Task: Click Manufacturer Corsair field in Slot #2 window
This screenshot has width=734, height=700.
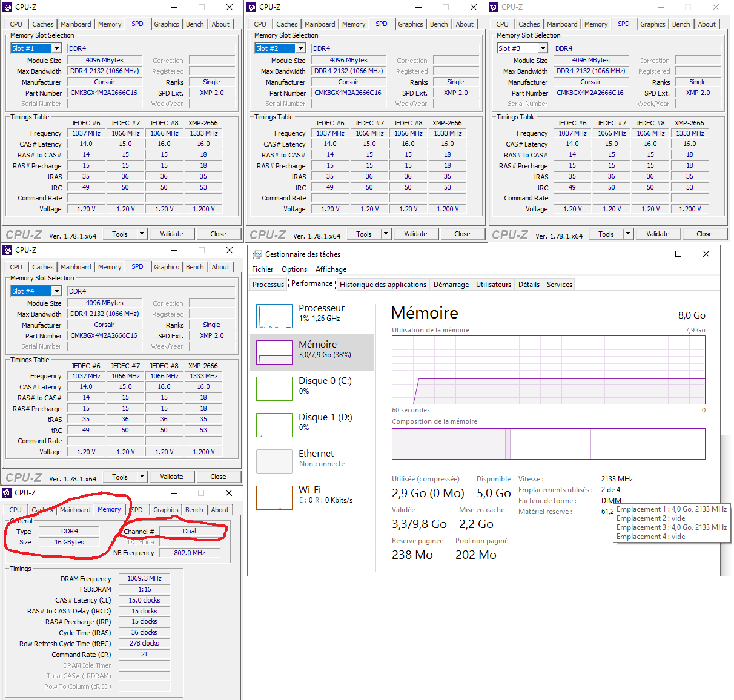Action: click(x=348, y=82)
